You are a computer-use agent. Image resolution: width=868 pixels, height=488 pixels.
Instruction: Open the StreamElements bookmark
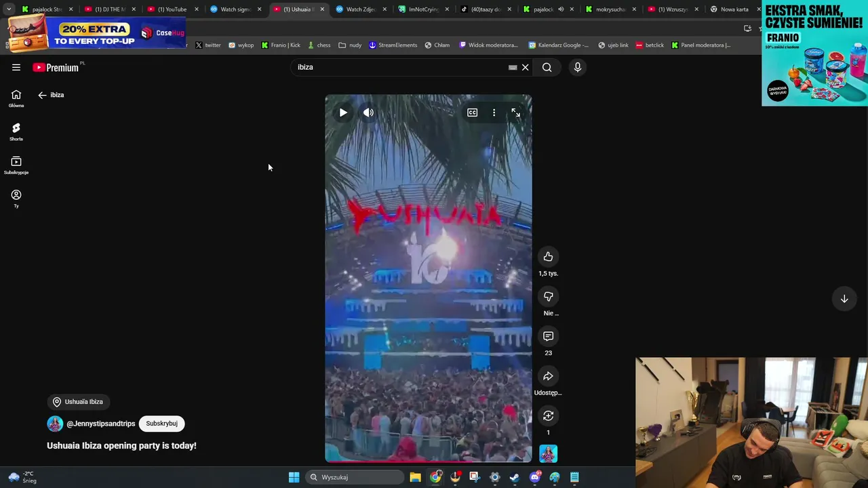(393, 45)
